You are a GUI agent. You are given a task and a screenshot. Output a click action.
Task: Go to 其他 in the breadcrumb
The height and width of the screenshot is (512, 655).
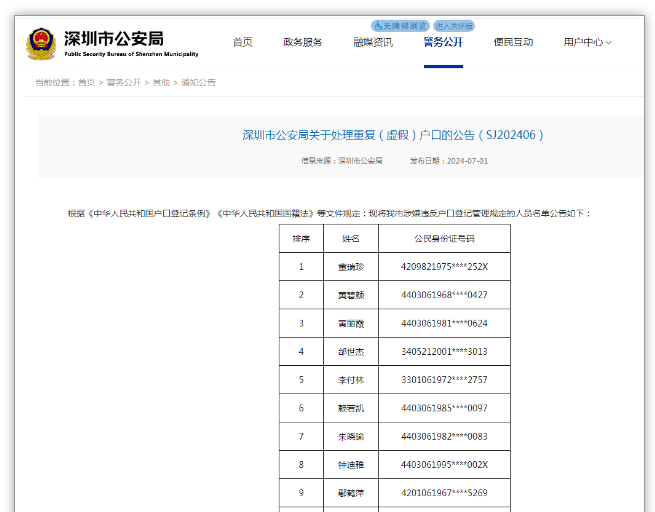161,83
